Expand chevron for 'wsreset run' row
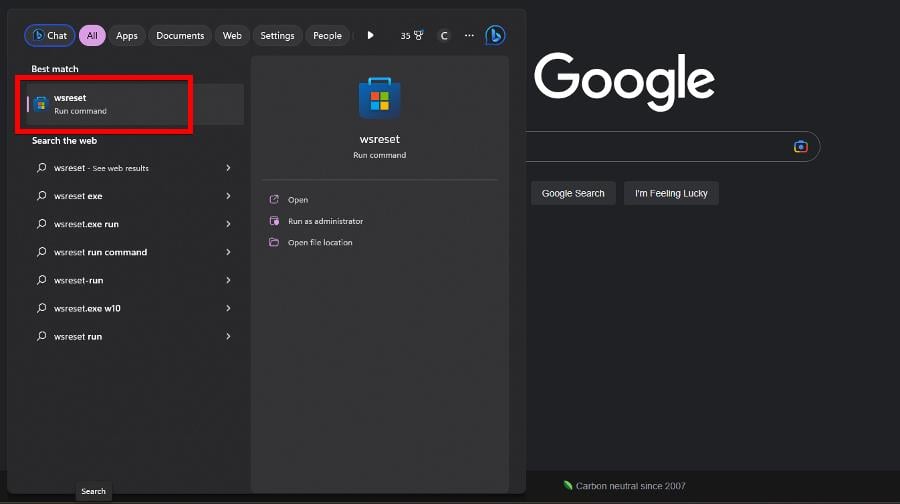The width and height of the screenshot is (900, 504). pyautogui.click(x=228, y=336)
